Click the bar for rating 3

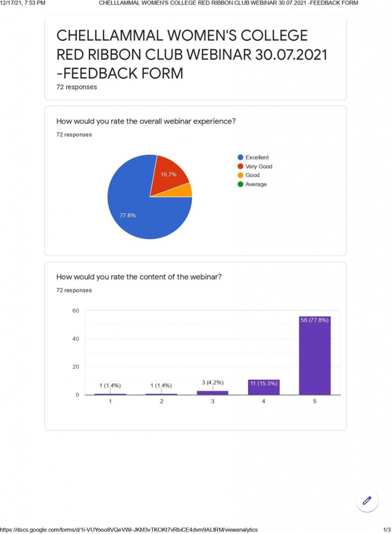(x=213, y=393)
